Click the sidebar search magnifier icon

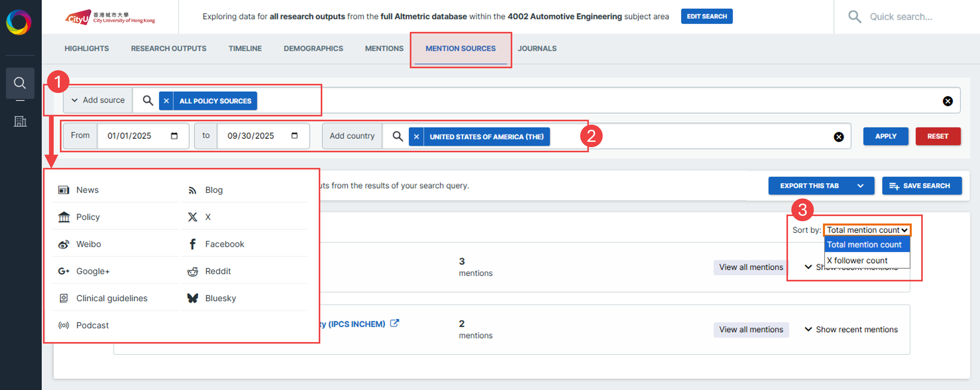pos(20,83)
